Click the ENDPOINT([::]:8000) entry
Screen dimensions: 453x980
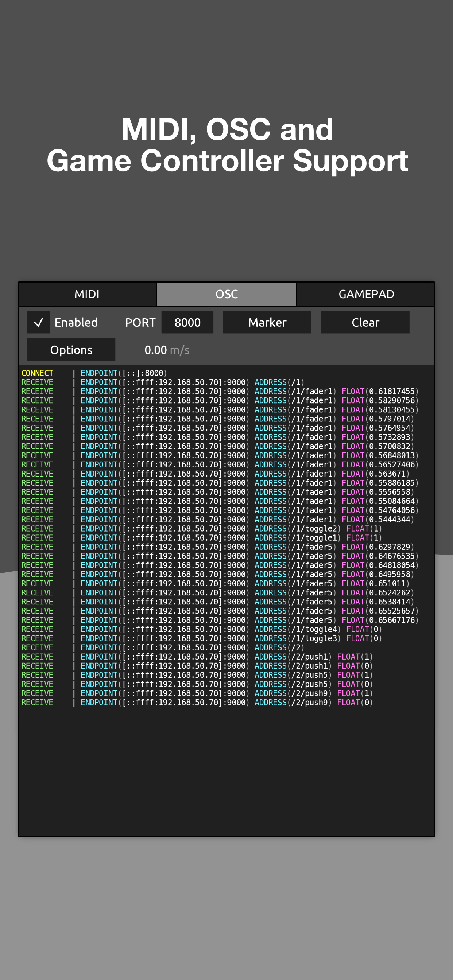pyautogui.click(x=124, y=373)
